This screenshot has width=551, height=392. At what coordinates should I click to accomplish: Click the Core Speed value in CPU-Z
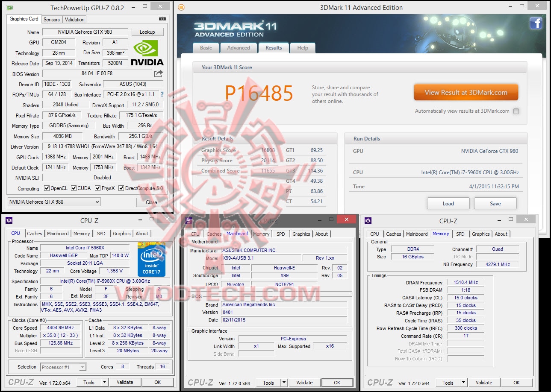point(60,328)
